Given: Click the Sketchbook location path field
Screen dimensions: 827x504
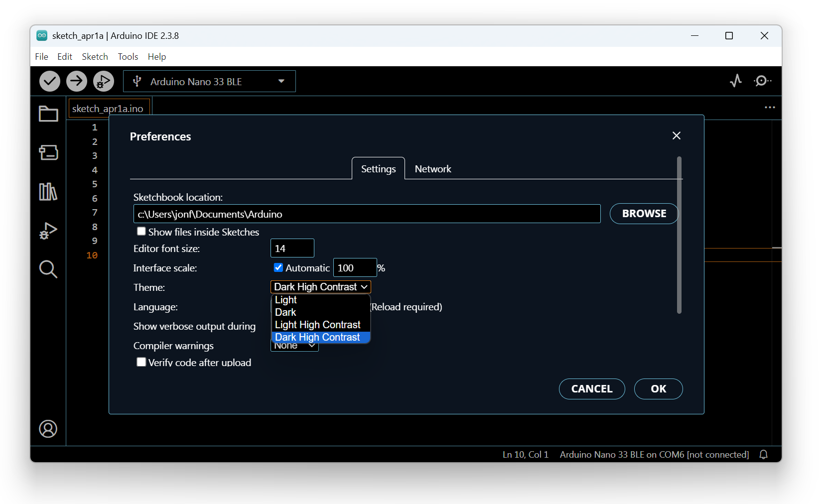Looking at the screenshot, I should tap(367, 214).
